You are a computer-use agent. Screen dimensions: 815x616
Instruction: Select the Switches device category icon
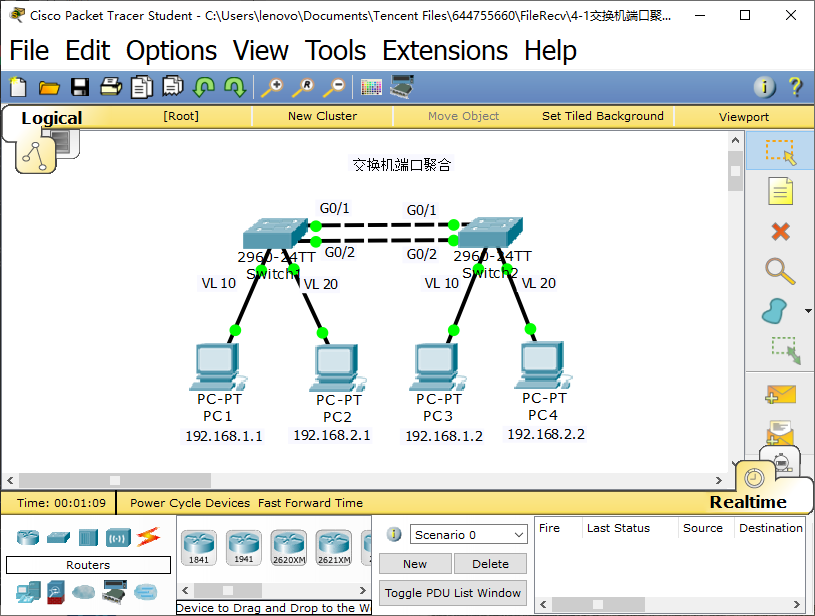pyautogui.click(x=58, y=538)
